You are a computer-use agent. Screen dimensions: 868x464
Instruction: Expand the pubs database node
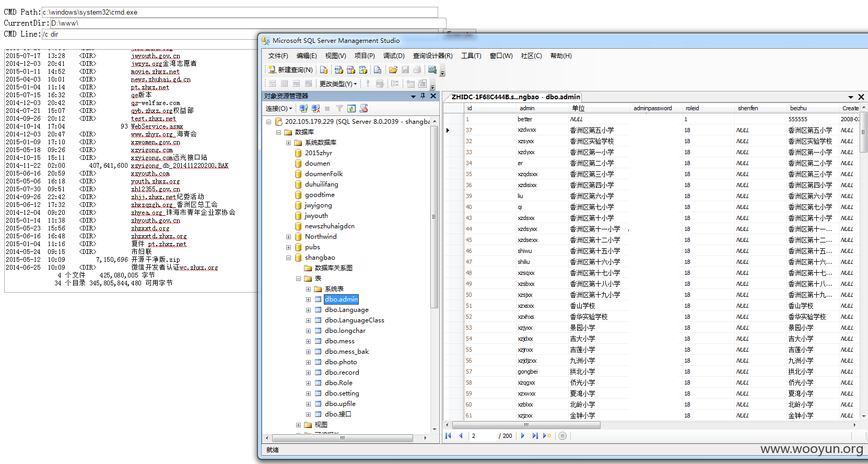click(x=288, y=247)
